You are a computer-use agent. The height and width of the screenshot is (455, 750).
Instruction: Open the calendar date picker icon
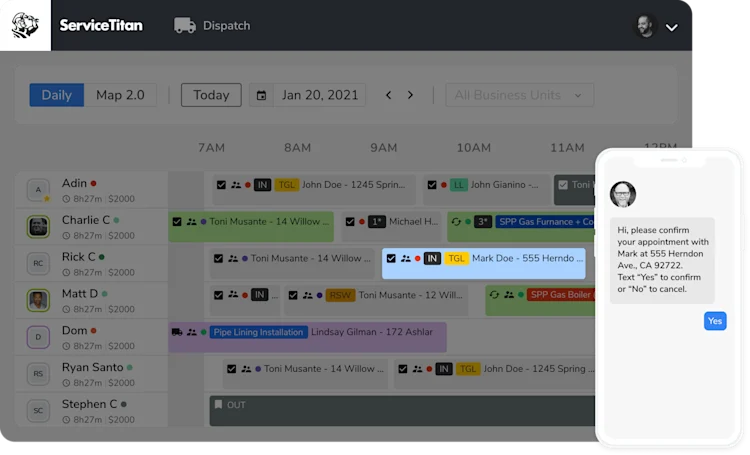coord(261,95)
